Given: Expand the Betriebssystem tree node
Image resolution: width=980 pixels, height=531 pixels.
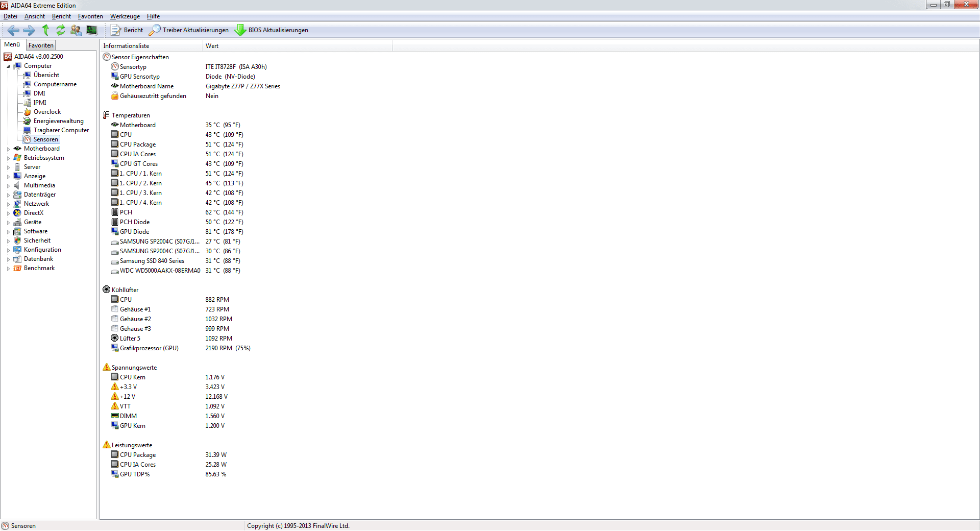Looking at the screenshot, I should [8, 158].
